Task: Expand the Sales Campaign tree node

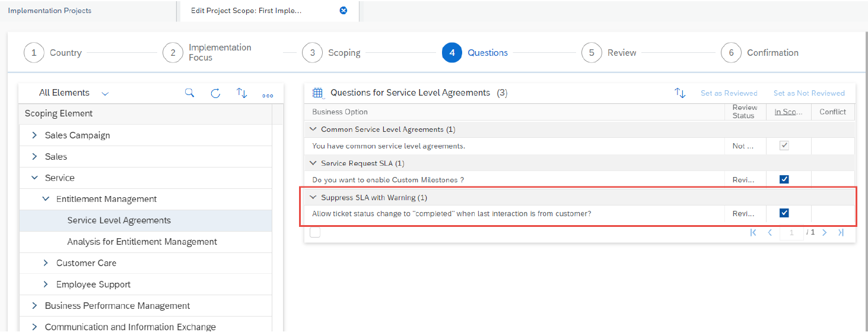Action: pos(34,135)
